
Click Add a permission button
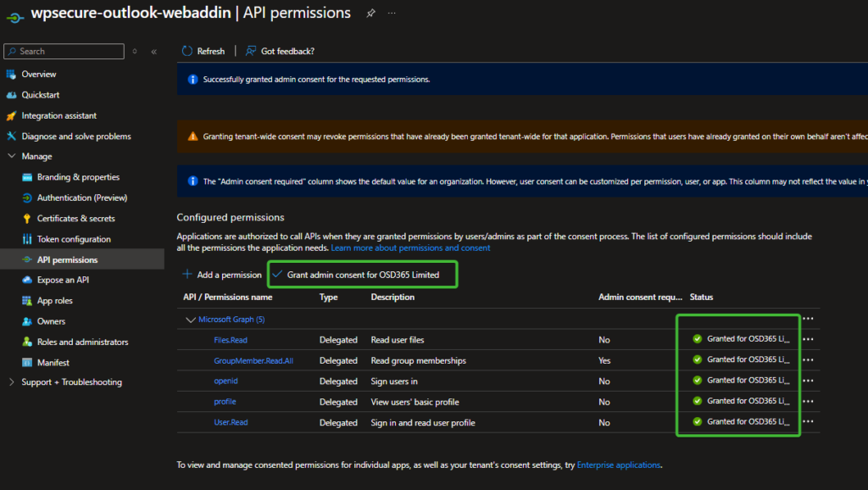click(222, 275)
